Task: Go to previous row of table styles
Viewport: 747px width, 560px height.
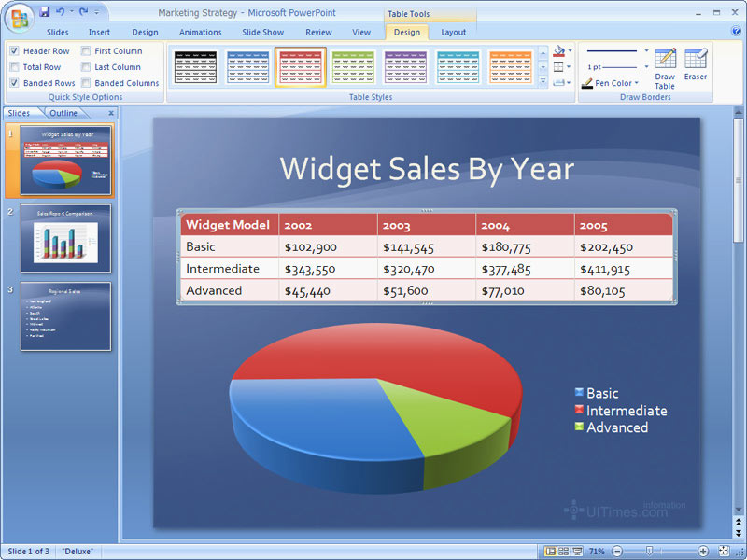Action: pos(543,53)
